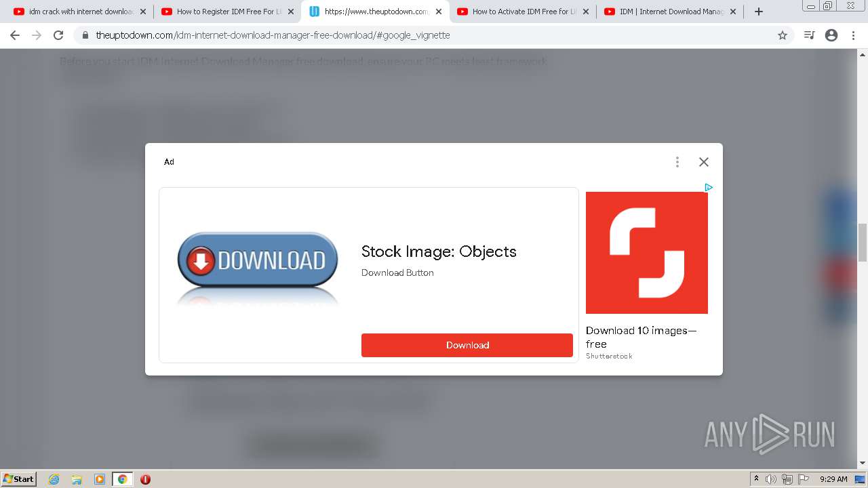
Task: Close the 'idm crack with internet' tab
Action: click(142, 12)
